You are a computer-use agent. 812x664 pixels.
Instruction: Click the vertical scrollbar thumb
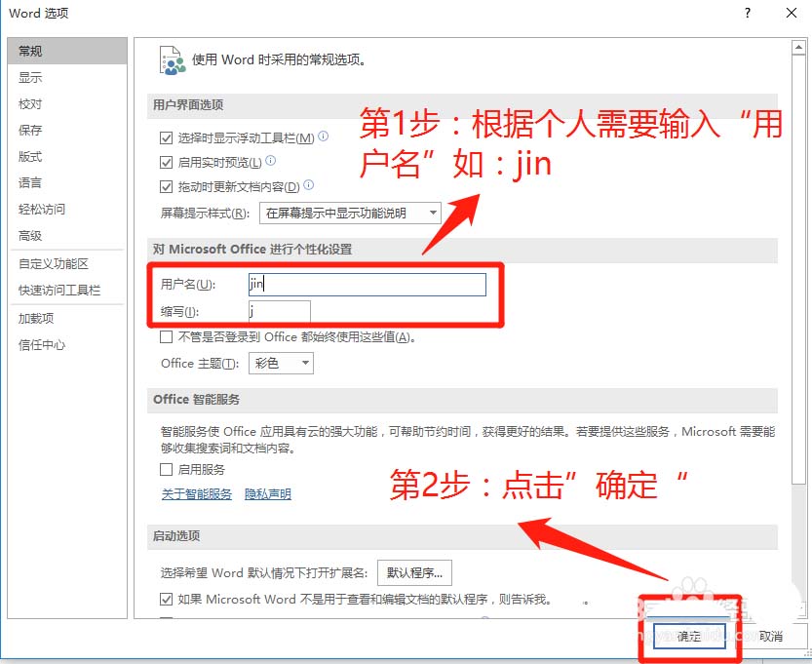pos(798,269)
